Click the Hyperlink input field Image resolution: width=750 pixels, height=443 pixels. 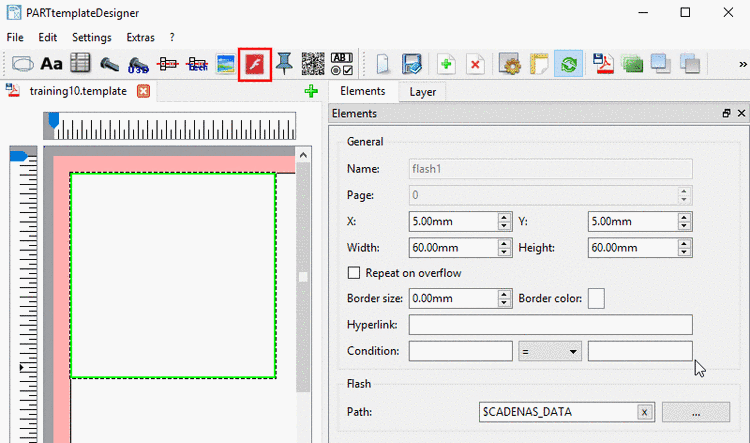[551, 325]
